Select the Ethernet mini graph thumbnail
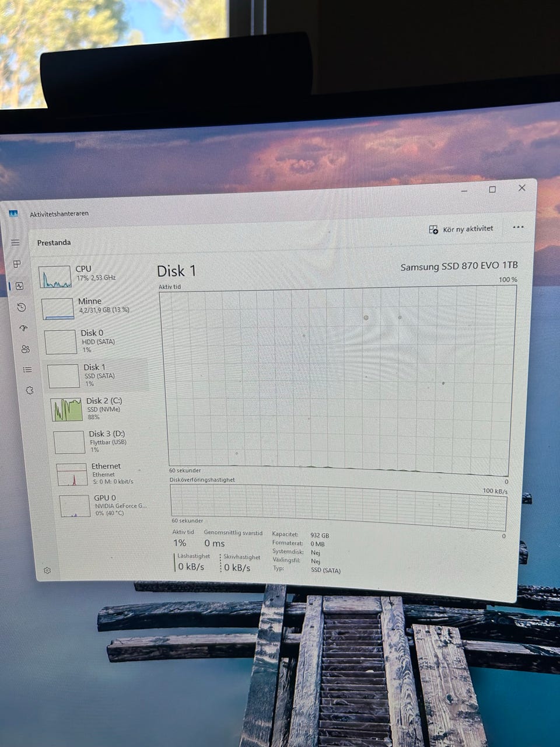Screen dimensions: 560x747 72,474
